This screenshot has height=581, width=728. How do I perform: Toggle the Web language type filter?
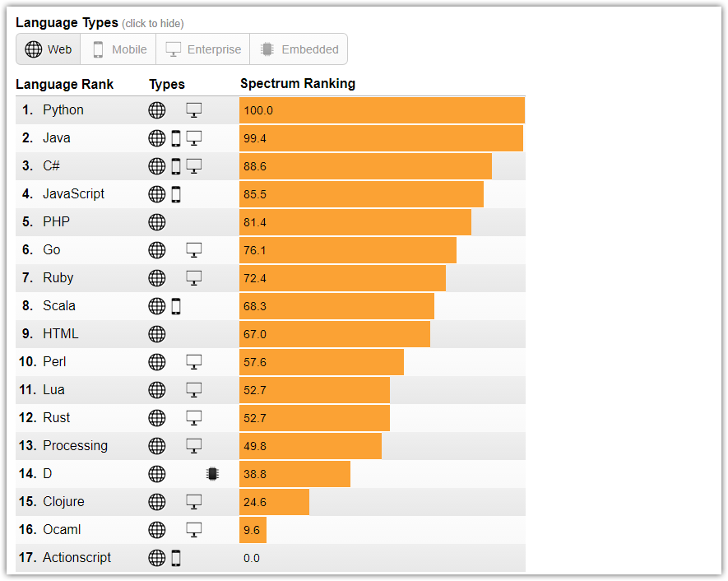[49, 49]
